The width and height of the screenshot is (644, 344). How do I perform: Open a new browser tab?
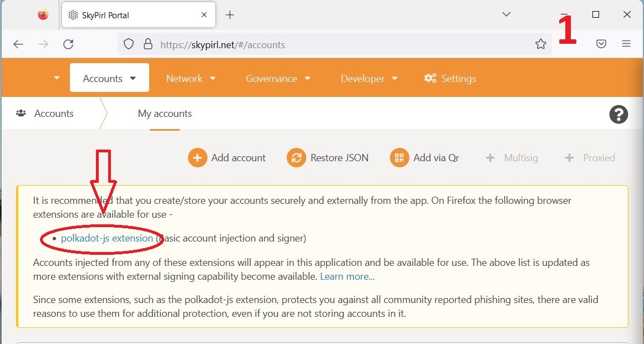(230, 15)
